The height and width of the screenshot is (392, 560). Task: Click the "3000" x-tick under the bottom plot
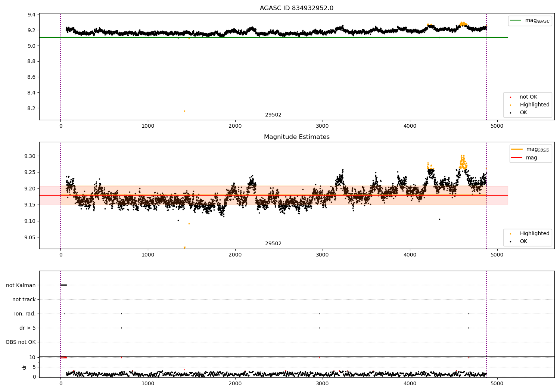coord(323,384)
